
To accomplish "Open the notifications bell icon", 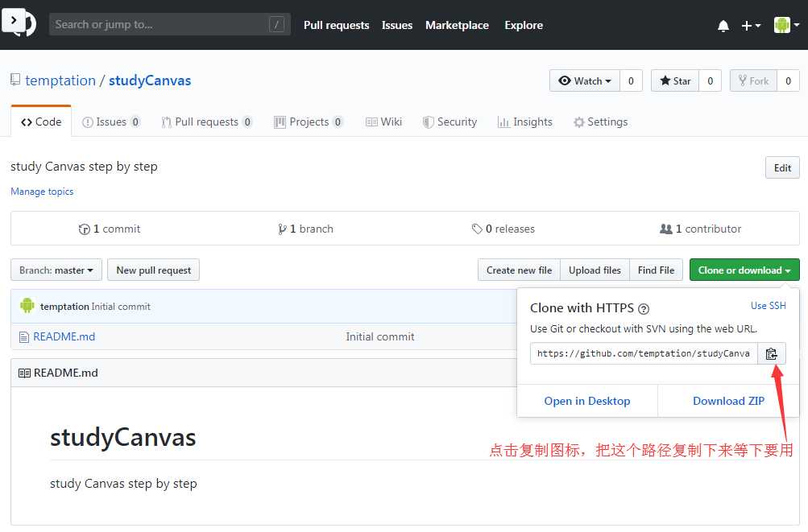I will [x=723, y=26].
